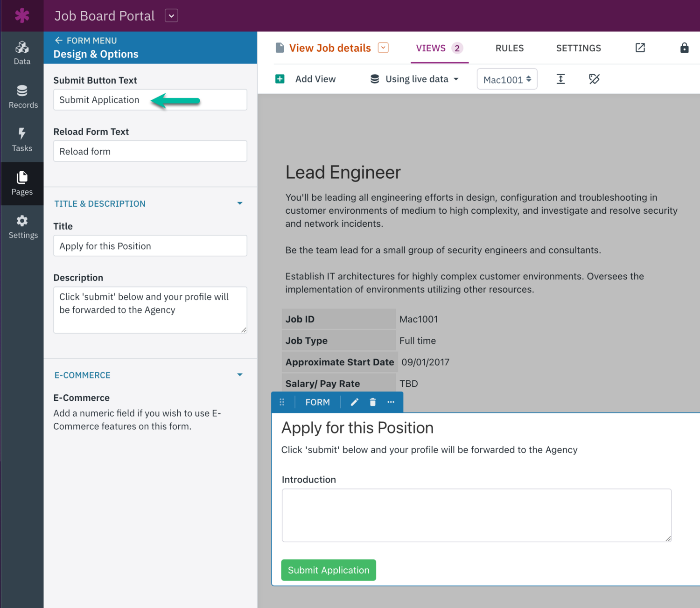Open the Data section in sidebar

tap(22, 52)
